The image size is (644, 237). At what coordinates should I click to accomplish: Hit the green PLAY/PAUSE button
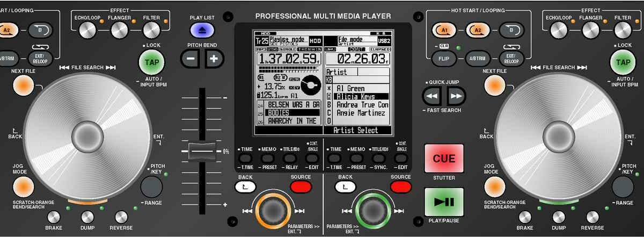(x=444, y=202)
